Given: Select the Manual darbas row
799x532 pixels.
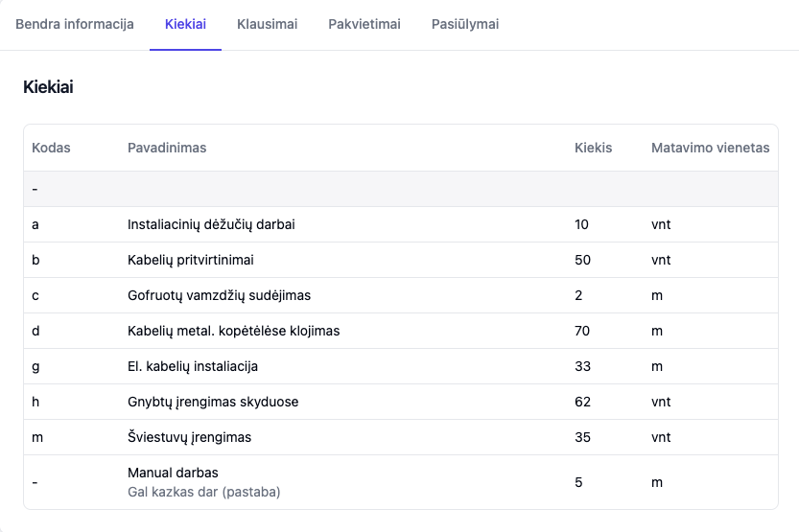Looking at the screenshot, I should pos(401,482).
